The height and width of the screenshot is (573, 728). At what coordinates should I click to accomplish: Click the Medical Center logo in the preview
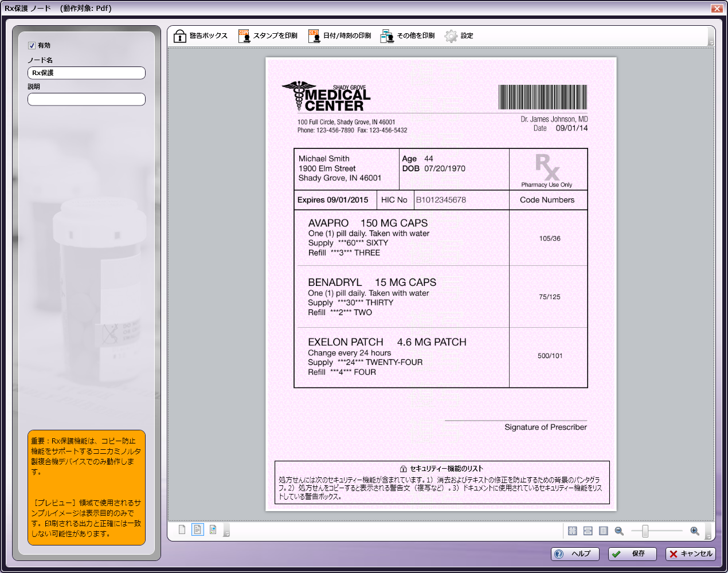tap(326, 97)
